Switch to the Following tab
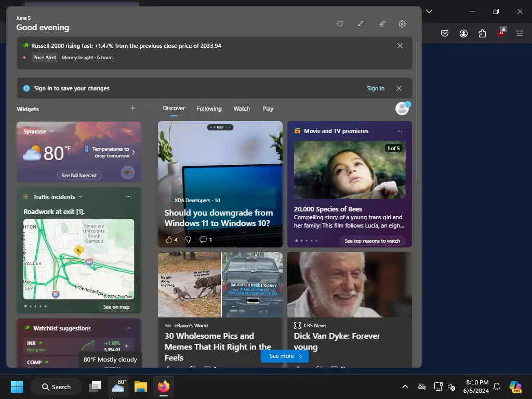 coord(209,109)
